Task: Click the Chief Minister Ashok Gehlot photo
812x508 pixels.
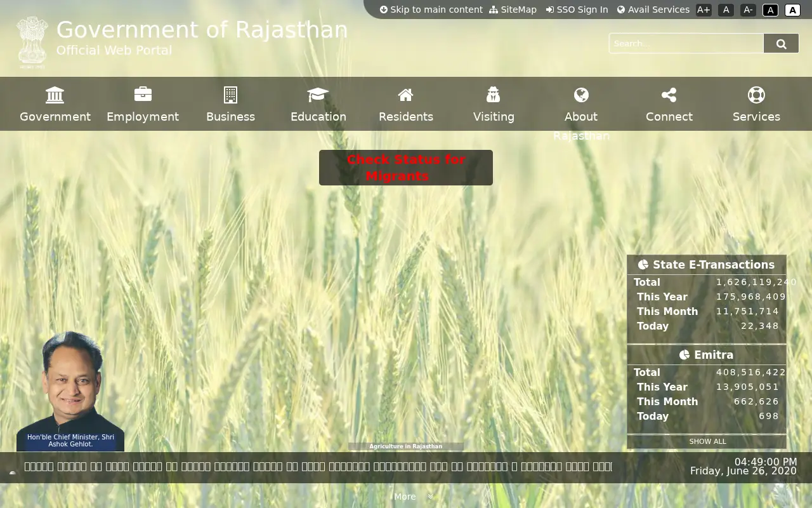Action: pos(70,391)
